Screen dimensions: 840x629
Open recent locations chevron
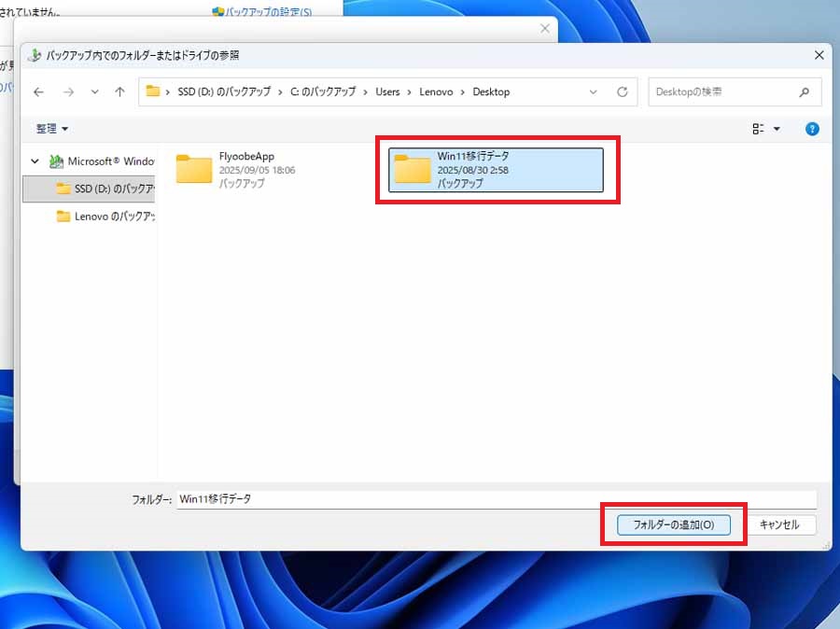[94, 92]
